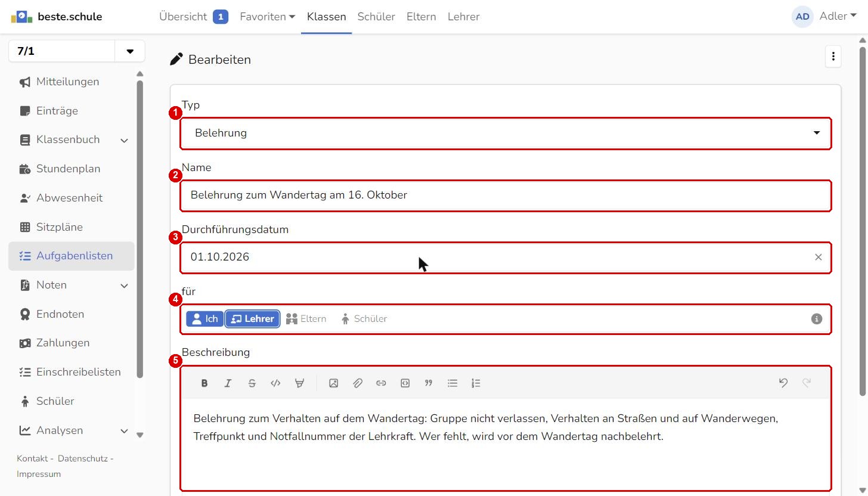Start a bulleted list in the description
The height and width of the screenshot is (496, 868).
click(452, 383)
